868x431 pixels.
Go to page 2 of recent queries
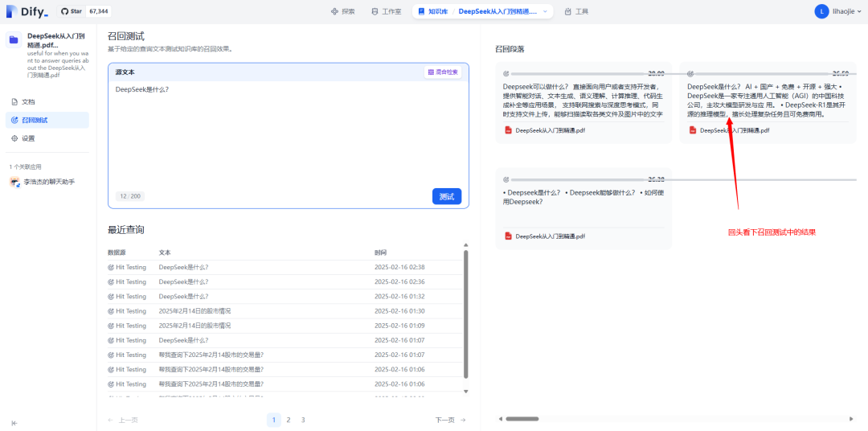289,420
